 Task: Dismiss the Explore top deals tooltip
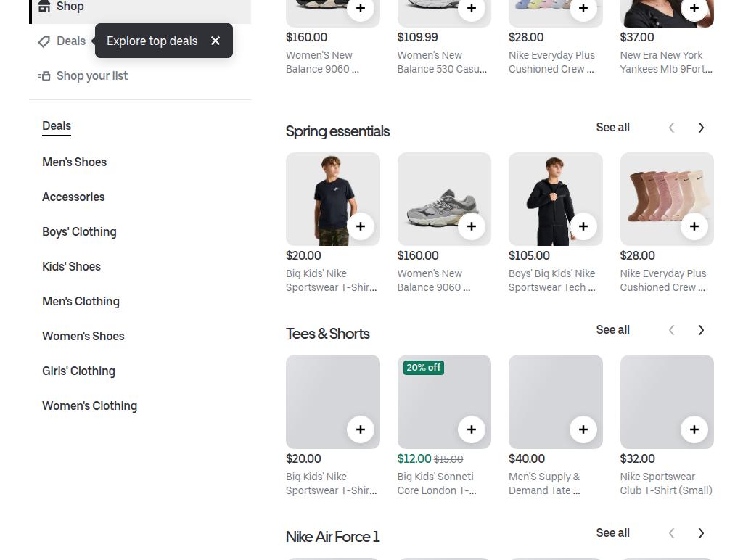click(215, 41)
